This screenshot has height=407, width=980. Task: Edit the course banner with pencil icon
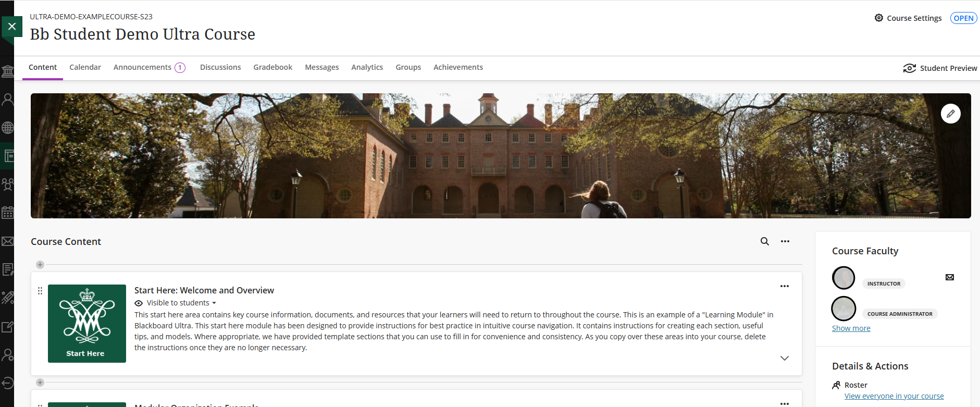pos(951,114)
